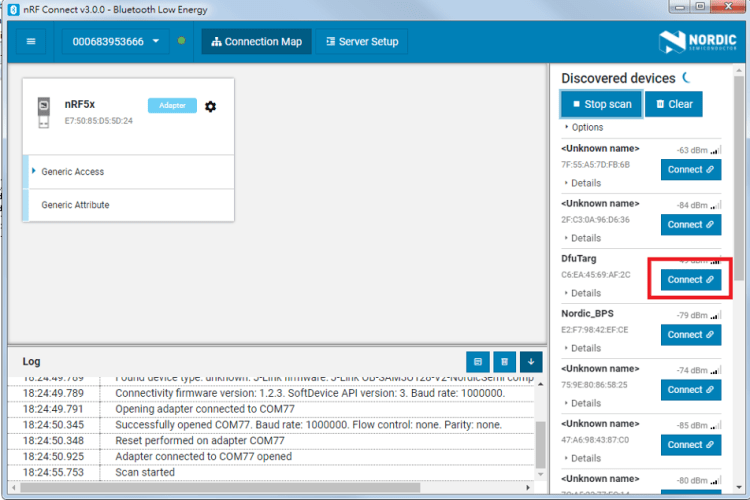Click signal strength bars for Nordic_BPS
Screen dimensions: 750x500
coord(714,316)
